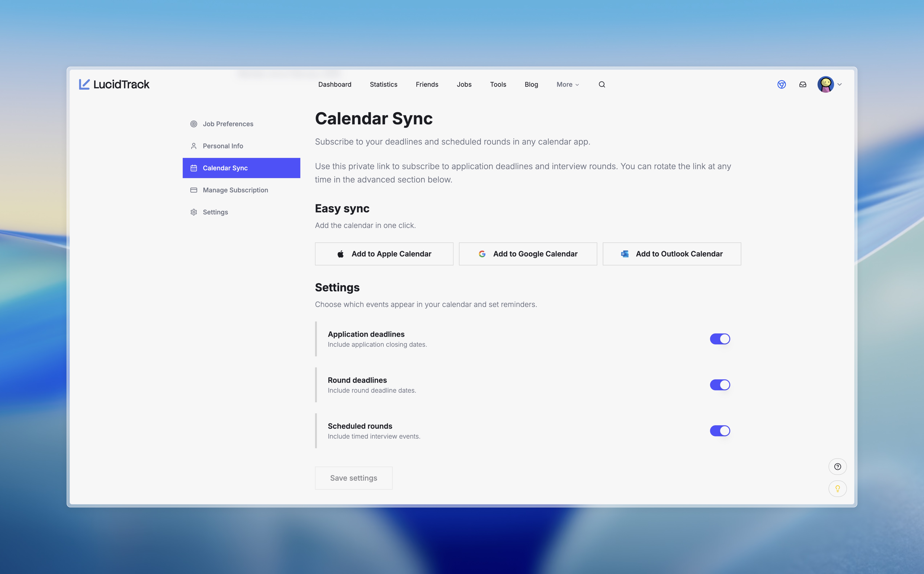Turn off the Round deadlines switch
This screenshot has height=574, width=924.
(720, 384)
